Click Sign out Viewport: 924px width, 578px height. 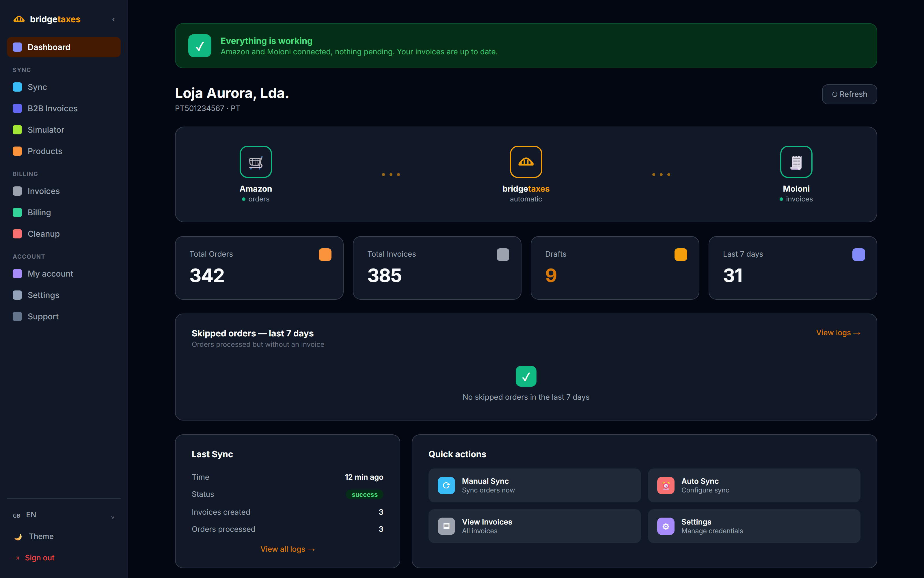point(40,558)
